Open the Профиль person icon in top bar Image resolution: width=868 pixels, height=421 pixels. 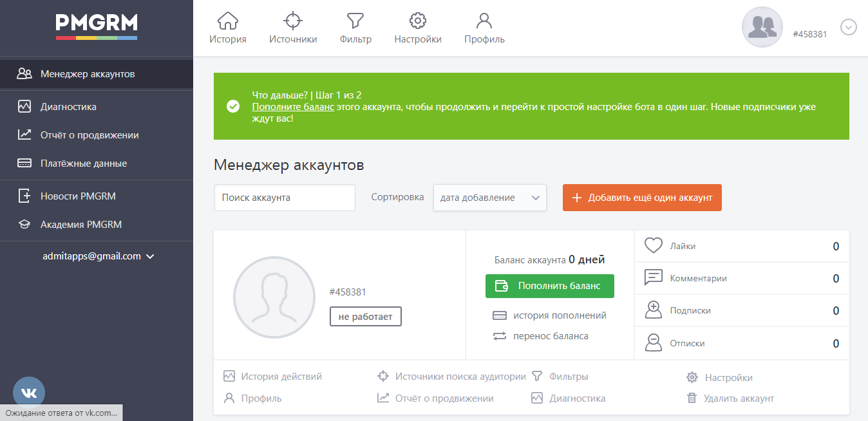pyautogui.click(x=484, y=21)
